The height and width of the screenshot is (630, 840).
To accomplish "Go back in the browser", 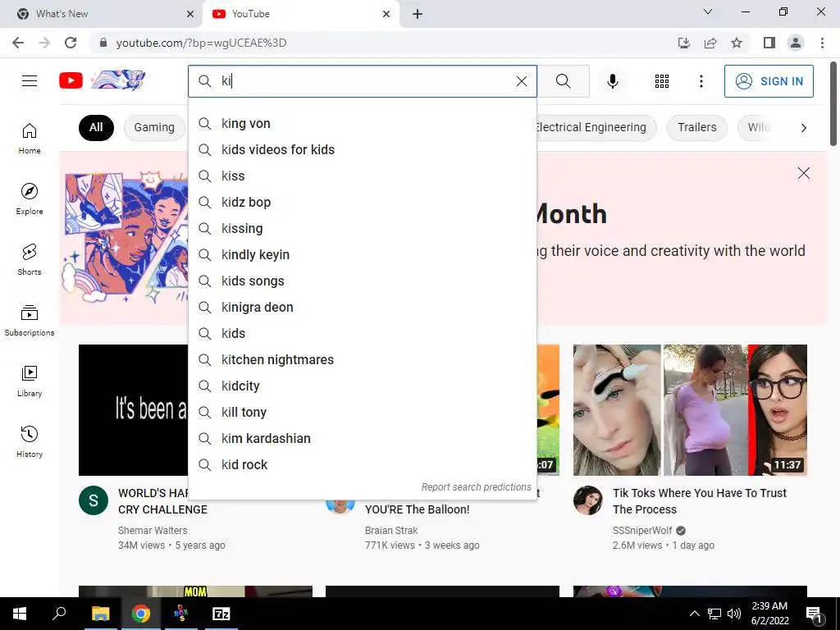I will click(18, 43).
